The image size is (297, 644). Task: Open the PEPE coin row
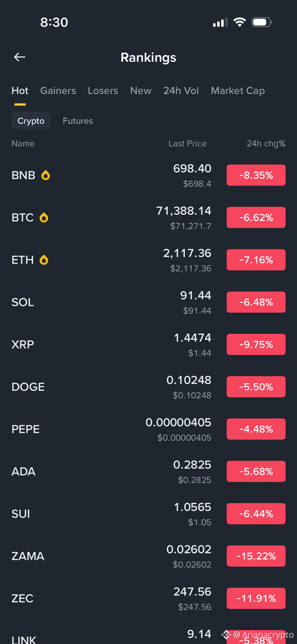(148, 429)
